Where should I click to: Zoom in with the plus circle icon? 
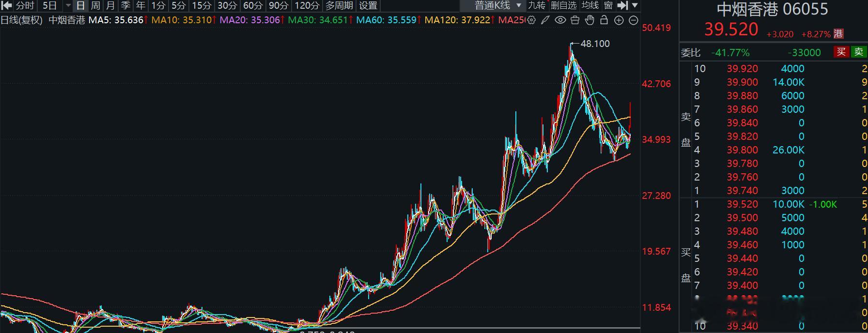click(619, 20)
